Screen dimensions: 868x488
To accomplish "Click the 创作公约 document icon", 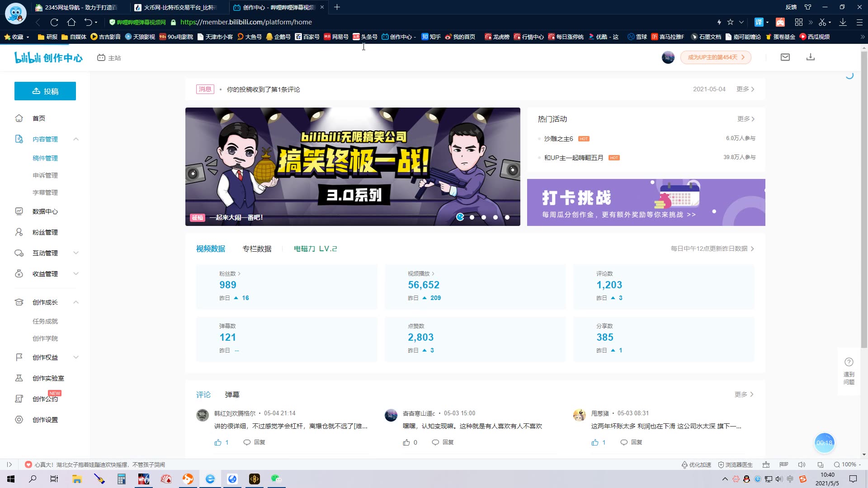I will pyautogui.click(x=19, y=399).
